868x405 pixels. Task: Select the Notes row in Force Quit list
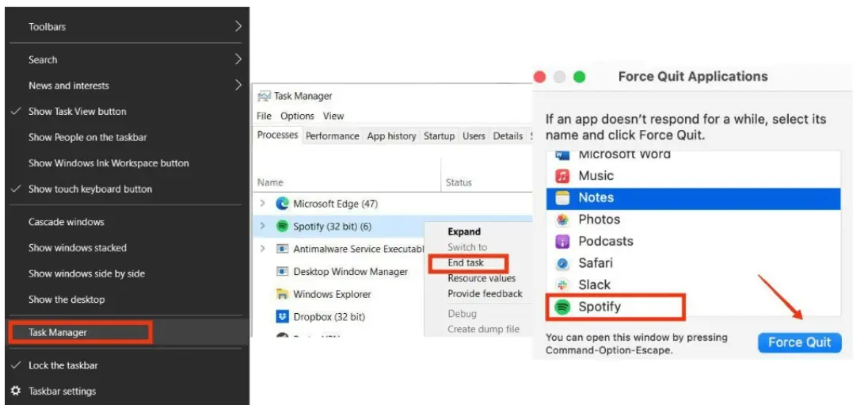tap(693, 198)
